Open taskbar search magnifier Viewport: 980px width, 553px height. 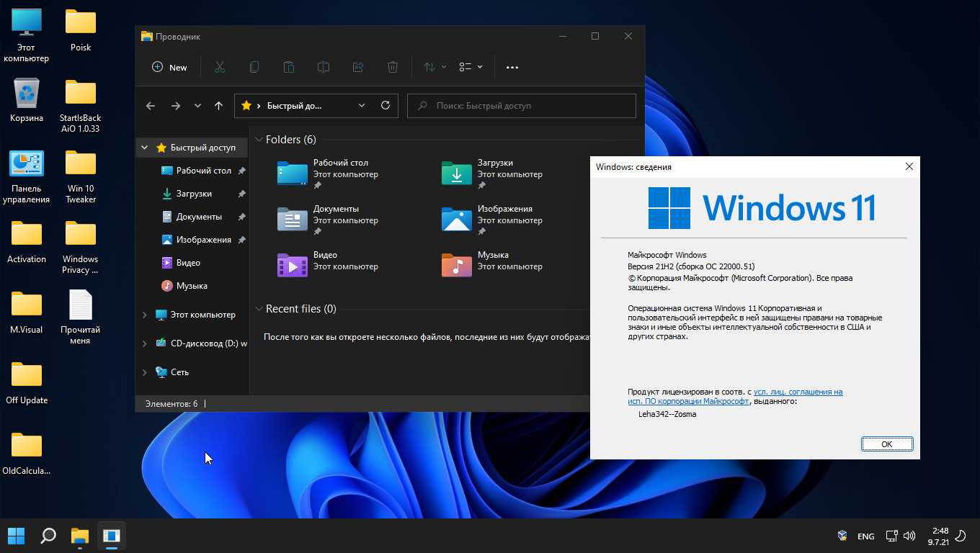(48, 536)
